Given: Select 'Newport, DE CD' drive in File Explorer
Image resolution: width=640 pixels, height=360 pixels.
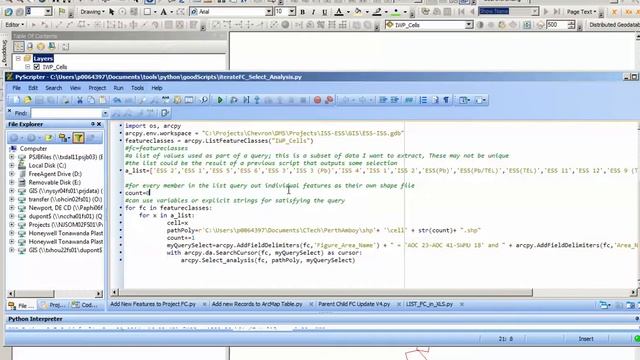Looking at the screenshot, I should pos(65,208).
